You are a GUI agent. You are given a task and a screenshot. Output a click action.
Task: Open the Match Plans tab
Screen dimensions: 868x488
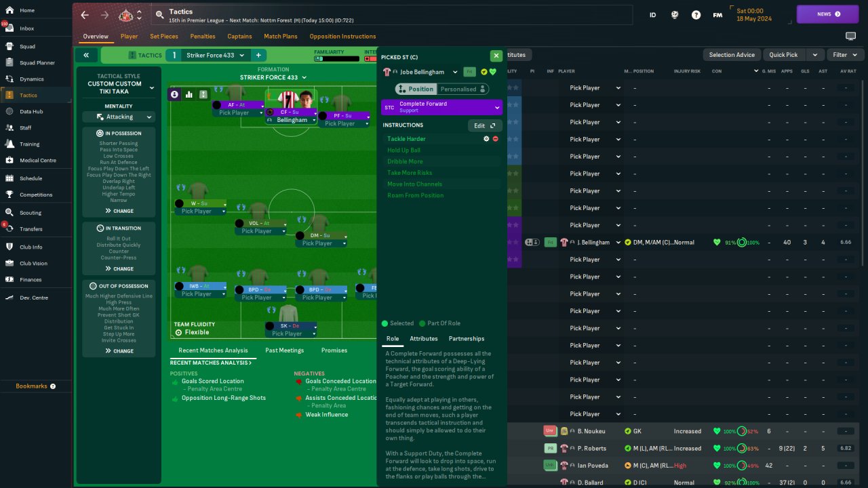(281, 37)
